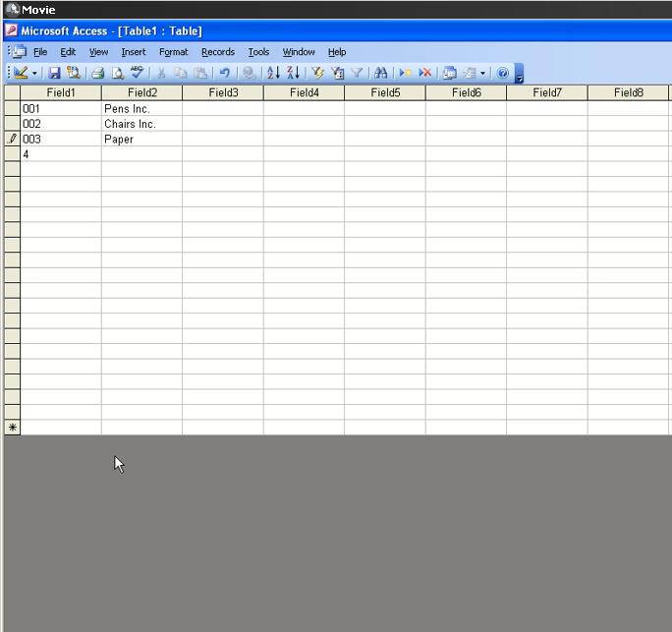Click the select-all box left of Field1
Image resolution: width=672 pixels, height=632 pixels.
[x=12, y=92]
